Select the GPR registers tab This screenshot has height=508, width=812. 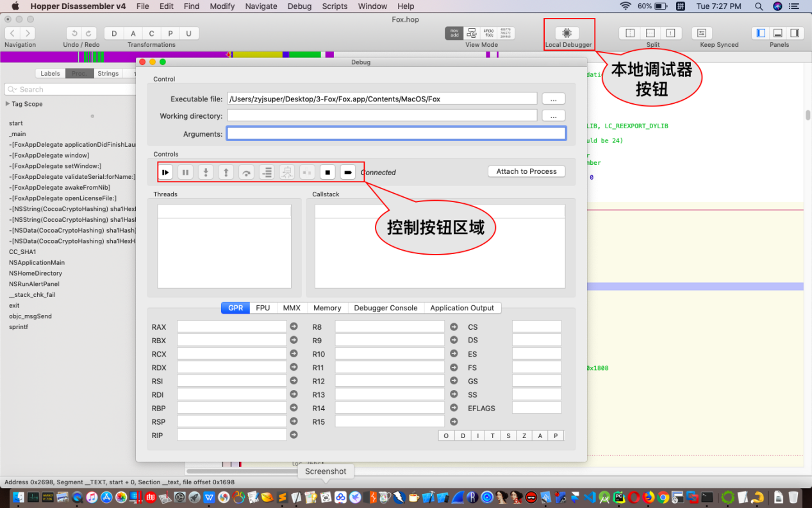236,308
